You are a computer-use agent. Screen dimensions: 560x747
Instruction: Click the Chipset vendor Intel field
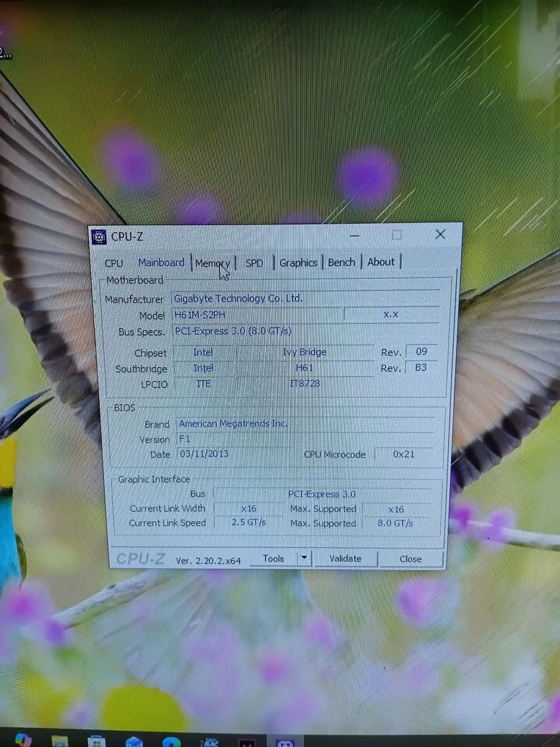204,352
